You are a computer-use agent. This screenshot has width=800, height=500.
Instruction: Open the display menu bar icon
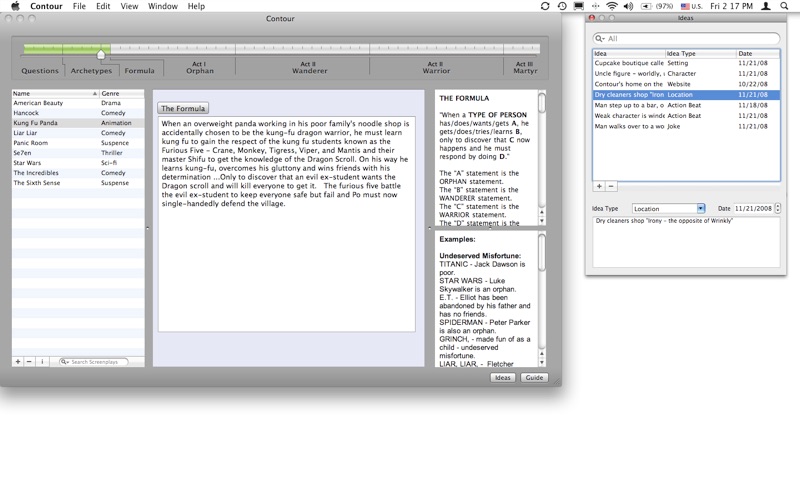coord(579,6)
